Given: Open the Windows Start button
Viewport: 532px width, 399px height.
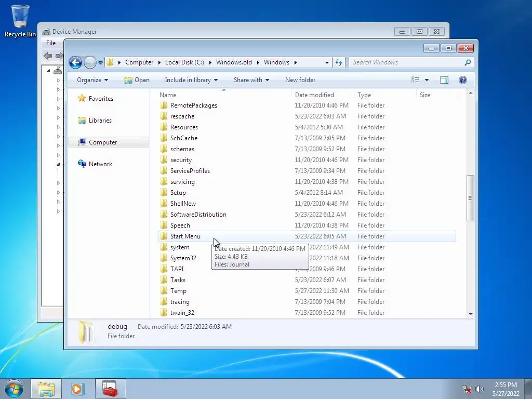Looking at the screenshot, I should point(14,389).
